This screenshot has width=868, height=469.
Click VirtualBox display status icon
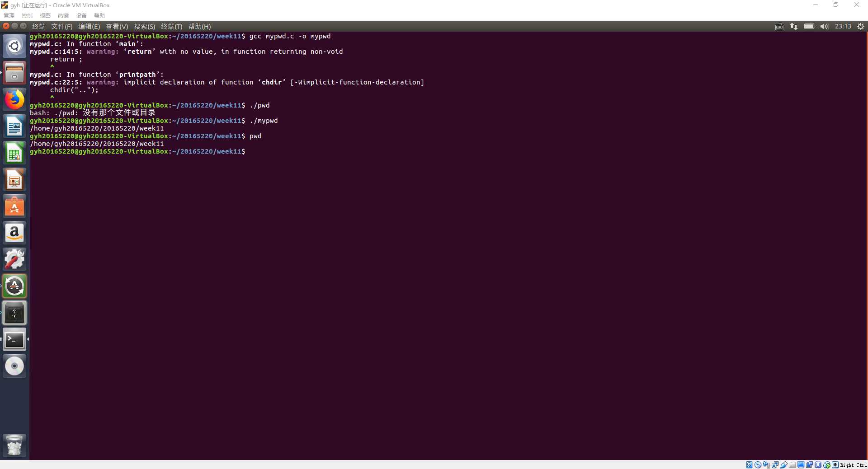(x=801, y=464)
